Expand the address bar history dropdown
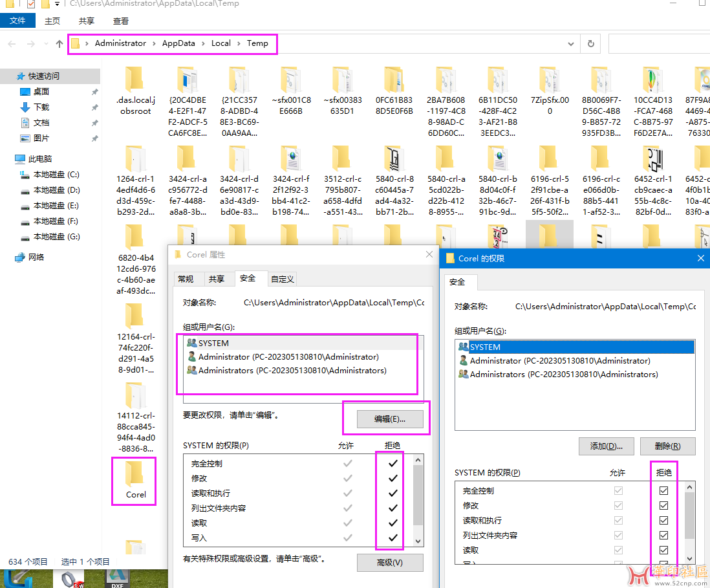This screenshot has height=588, width=710. [x=571, y=44]
